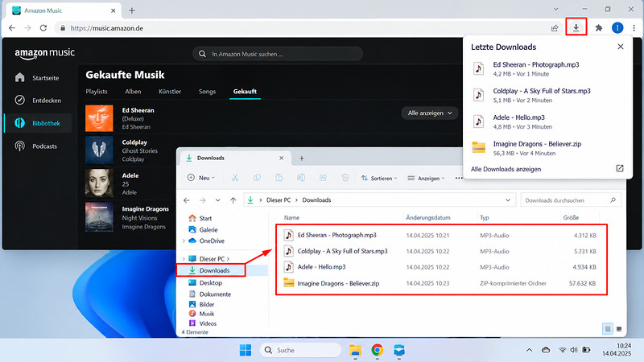
Task: Click the Rename icon in Explorer toolbar
Action: pyautogui.click(x=301, y=178)
